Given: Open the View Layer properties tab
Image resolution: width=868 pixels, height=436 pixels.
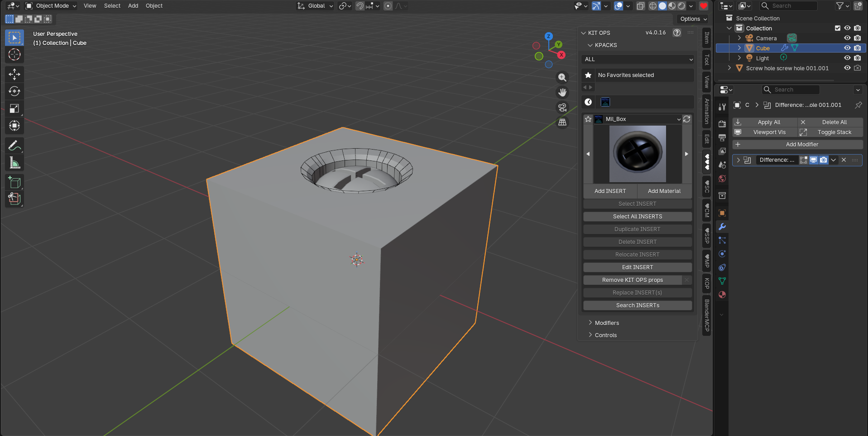Looking at the screenshot, I should [722, 151].
